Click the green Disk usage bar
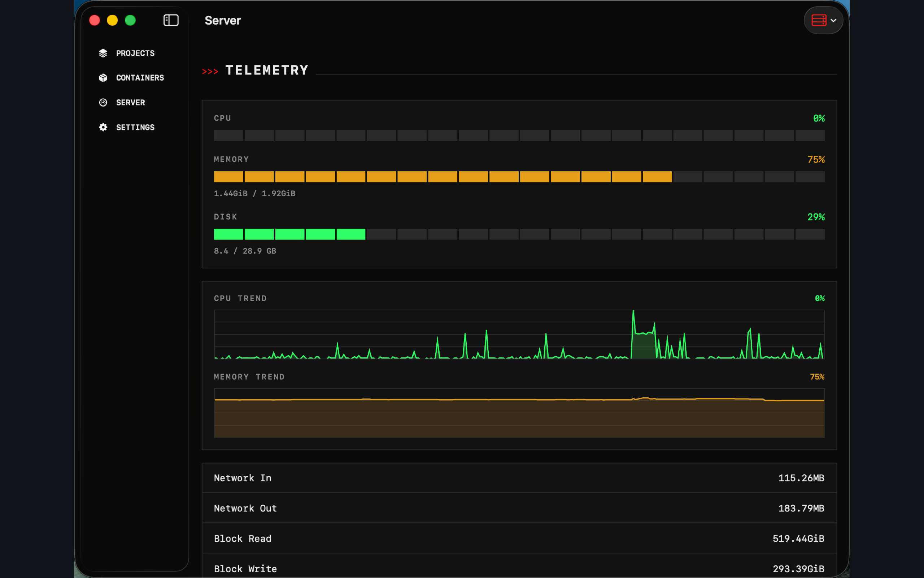Screen dimensions: 924x578 pyautogui.click(x=519, y=234)
